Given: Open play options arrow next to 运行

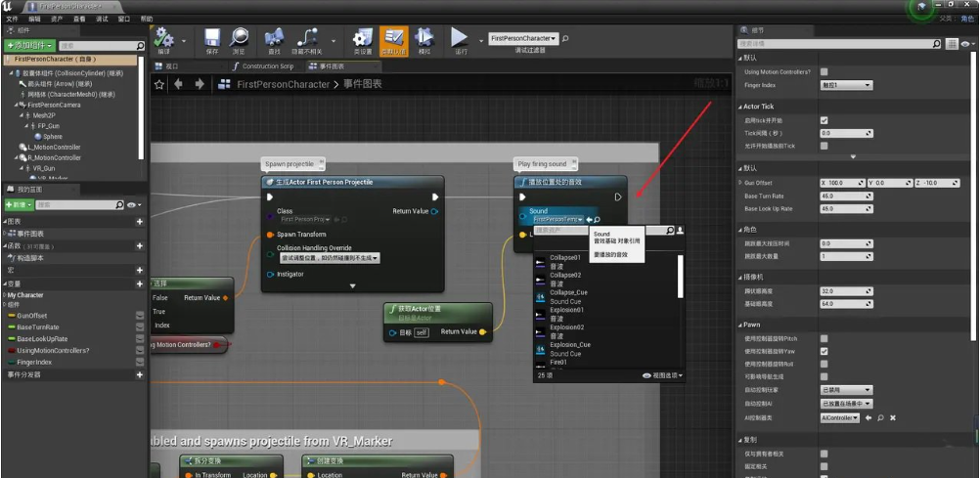Looking at the screenshot, I should 480,41.
